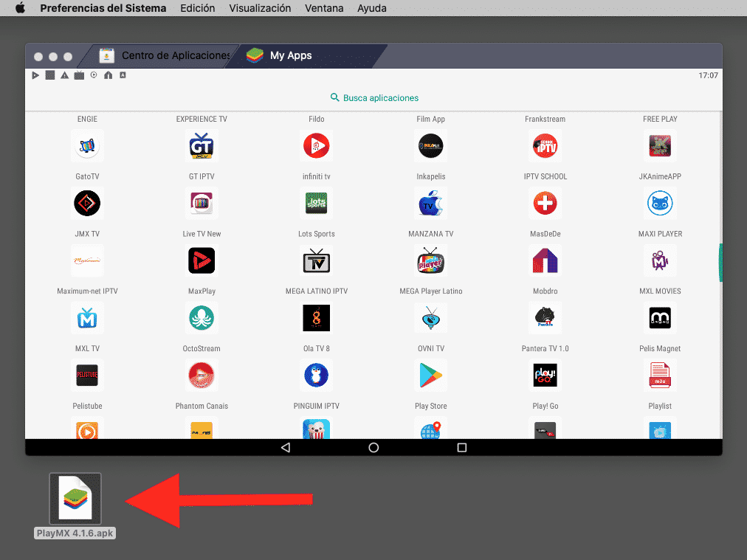Image resolution: width=747 pixels, height=560 pixels.
Task: Open the MaxPlay app
Action: coord(201,260)
